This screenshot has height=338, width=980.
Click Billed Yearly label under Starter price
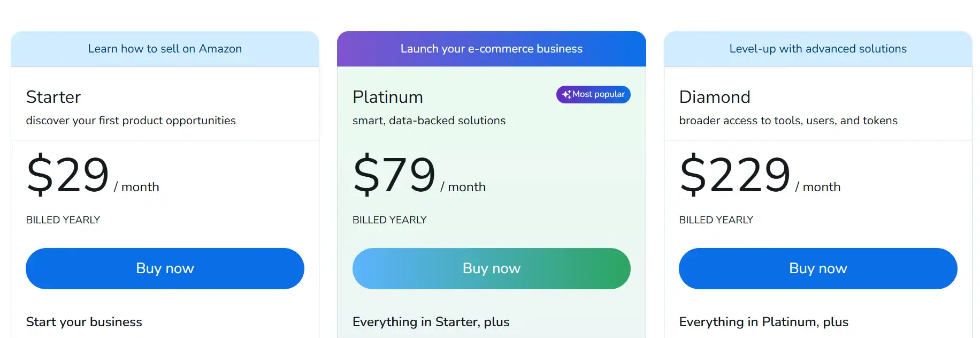point(63,220)
